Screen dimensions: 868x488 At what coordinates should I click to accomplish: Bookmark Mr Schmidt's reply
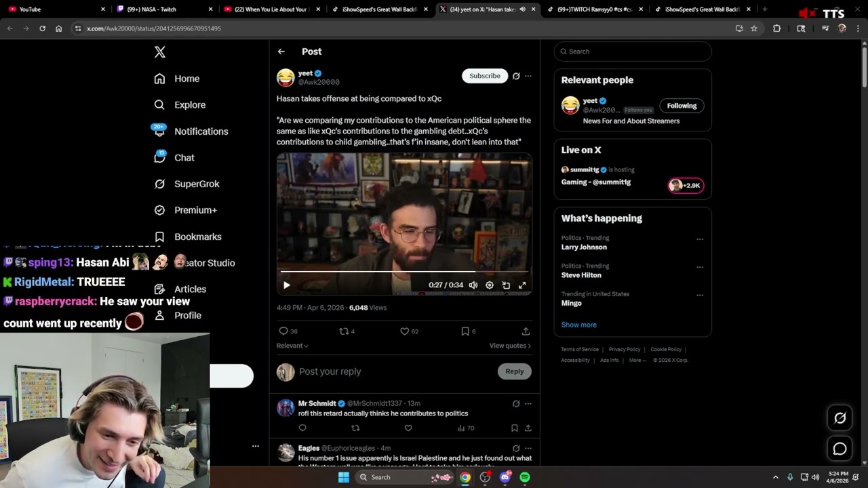pos(515,428)
